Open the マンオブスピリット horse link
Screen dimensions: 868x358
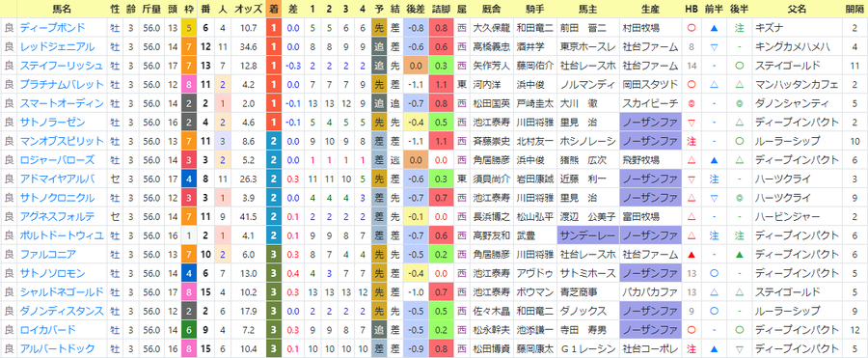coord(62,141)
